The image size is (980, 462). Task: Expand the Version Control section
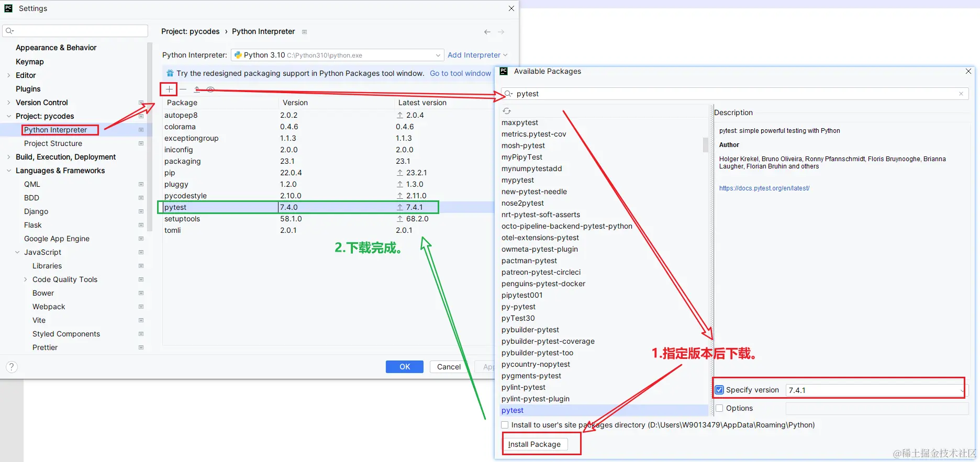pyautogui.click(x=9, y=103)
